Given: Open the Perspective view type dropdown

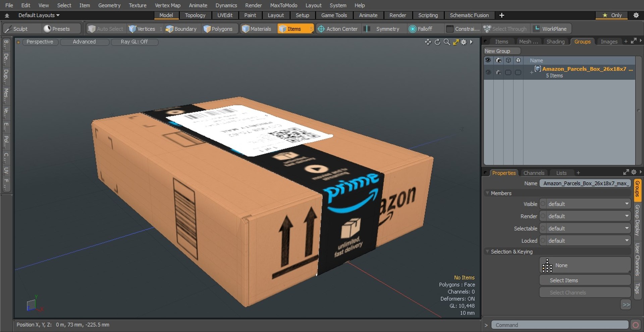Looking at the screenshot, I should coord(40,42).
